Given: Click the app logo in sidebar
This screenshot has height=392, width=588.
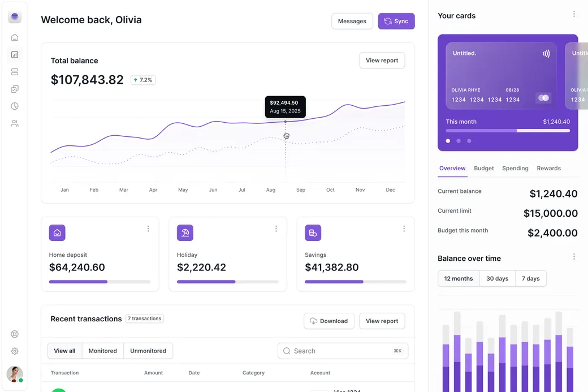Looking at the screenshot, I should 15,16.
